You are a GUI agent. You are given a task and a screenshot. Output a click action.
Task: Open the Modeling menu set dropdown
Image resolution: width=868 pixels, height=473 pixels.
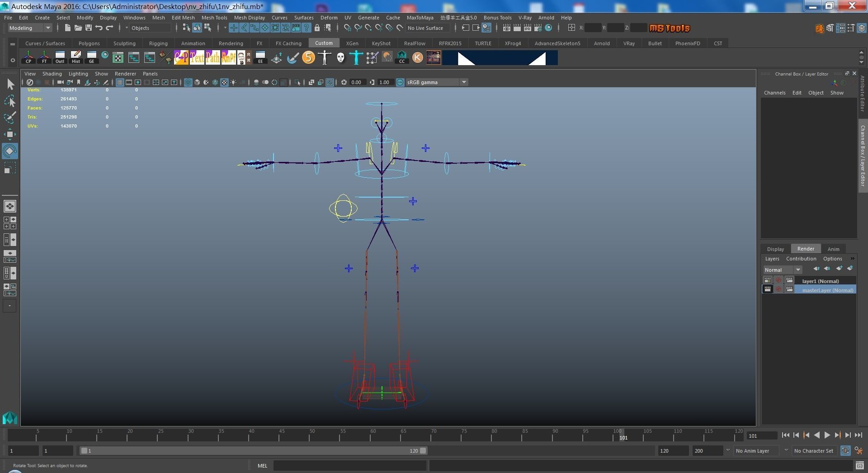(30, 28)
